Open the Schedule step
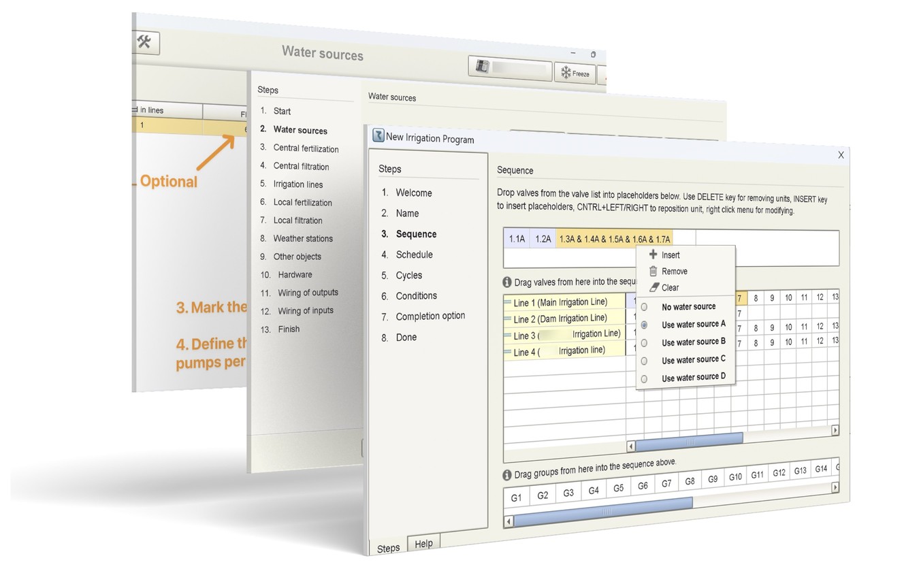 414,255
